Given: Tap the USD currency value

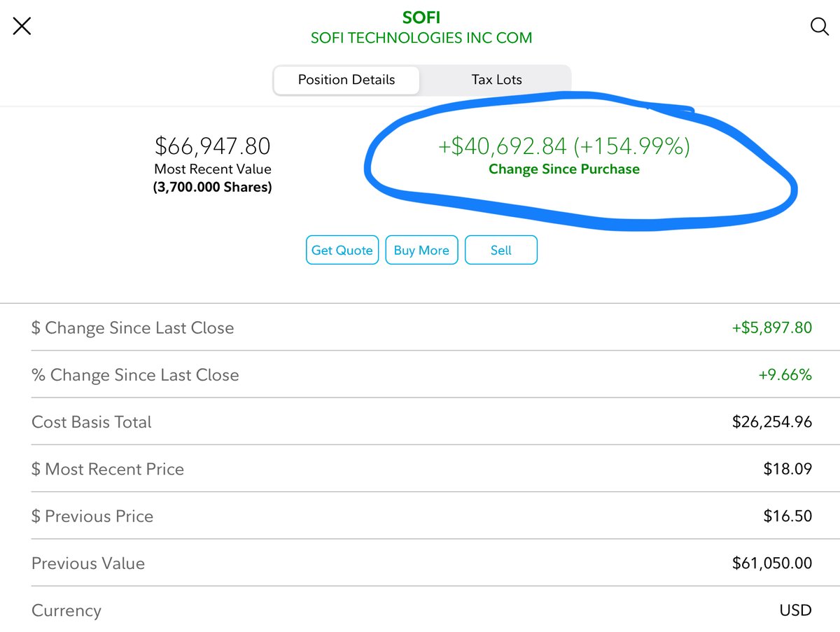Looking at the screenshot, I should 796,610.
